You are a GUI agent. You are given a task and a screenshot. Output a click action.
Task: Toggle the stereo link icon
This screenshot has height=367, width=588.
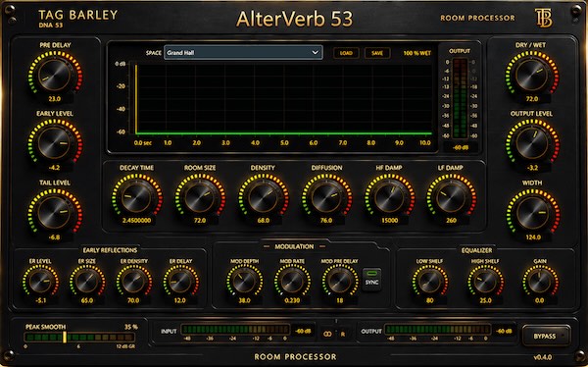(x=327, y=334)
